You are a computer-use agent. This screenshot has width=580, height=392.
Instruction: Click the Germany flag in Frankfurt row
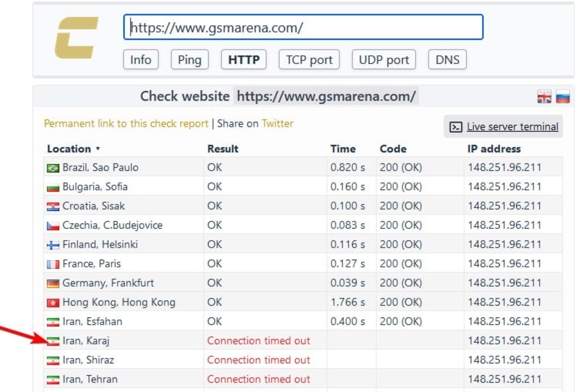click(x=53, y=284)
